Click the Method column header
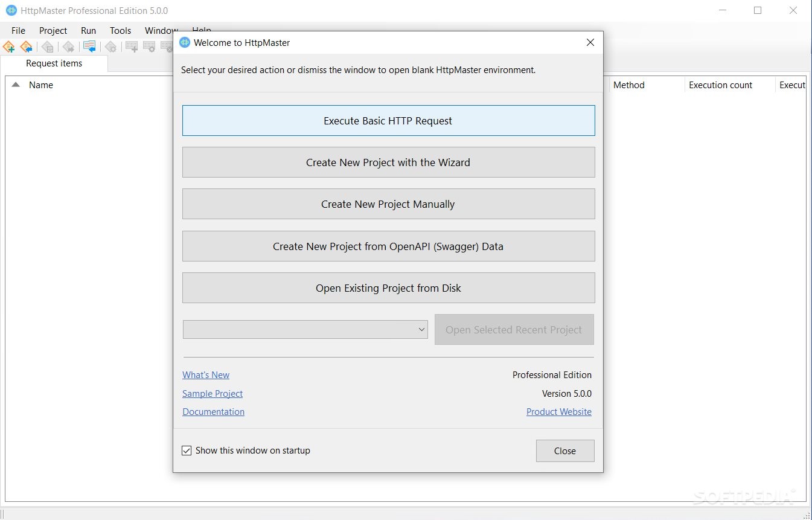812x520 pixels. (x=629, y=85)
